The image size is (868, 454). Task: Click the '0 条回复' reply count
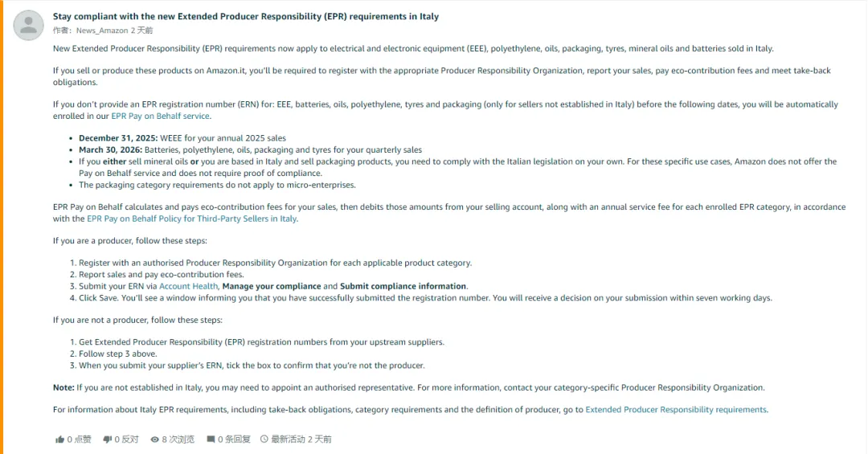coord(235,440)
